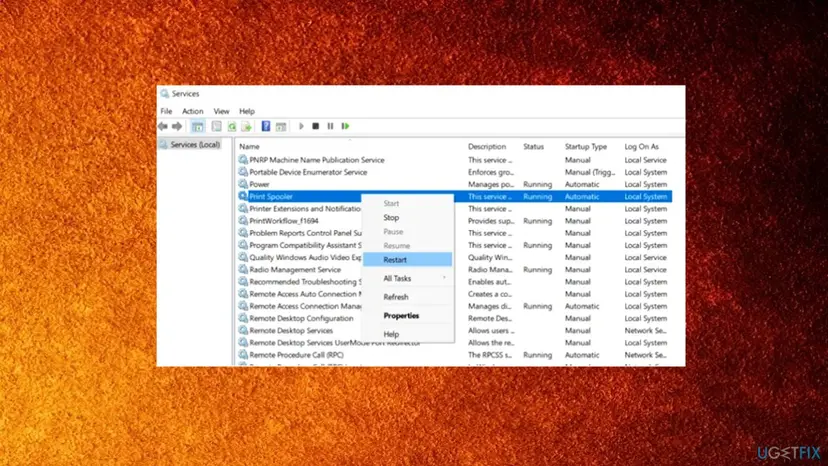Viewport: 828px width, 466px height.
Task: Select Quality Windows Audio Video row
Action: point(454,257)
